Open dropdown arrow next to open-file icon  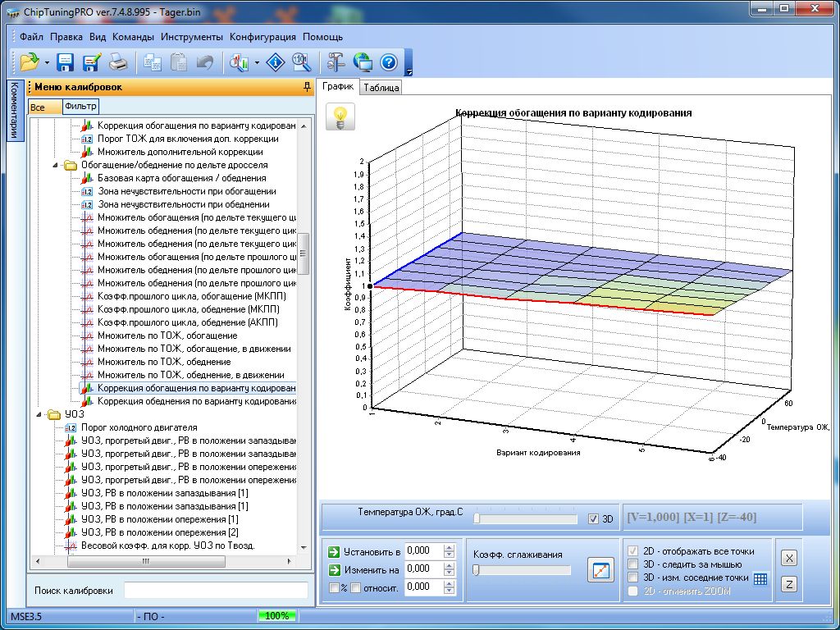coord(47,62)
